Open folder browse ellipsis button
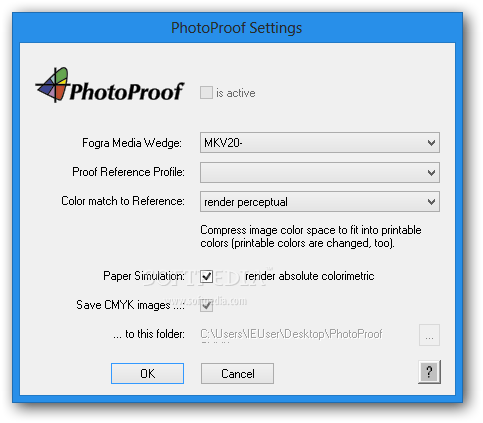The image size is (483, 423). click(429, 335)
